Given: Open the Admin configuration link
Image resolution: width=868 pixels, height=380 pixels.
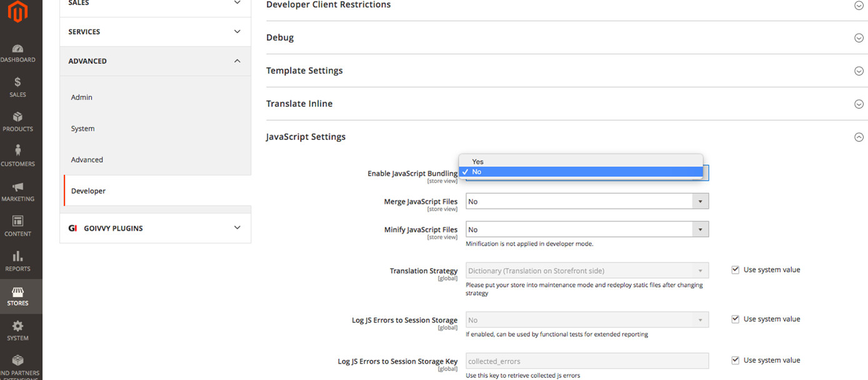Looking at the screenshot, I should click(x=82, y=97).
